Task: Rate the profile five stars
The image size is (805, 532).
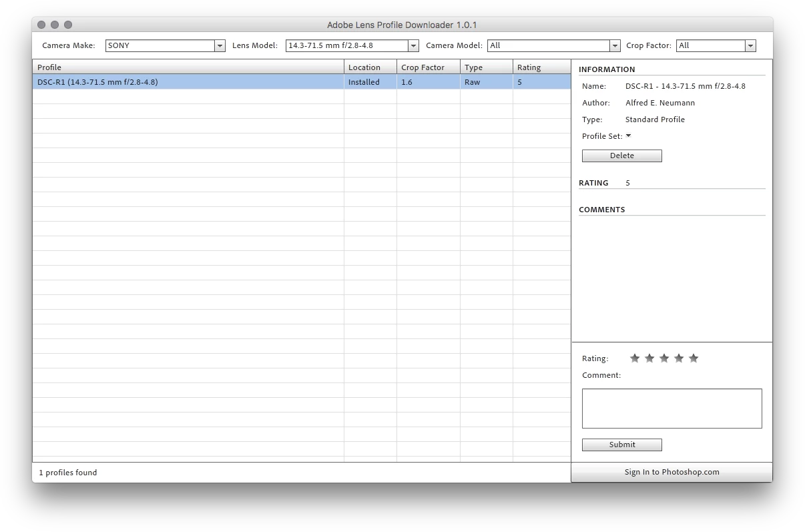Action: point(694,358)
